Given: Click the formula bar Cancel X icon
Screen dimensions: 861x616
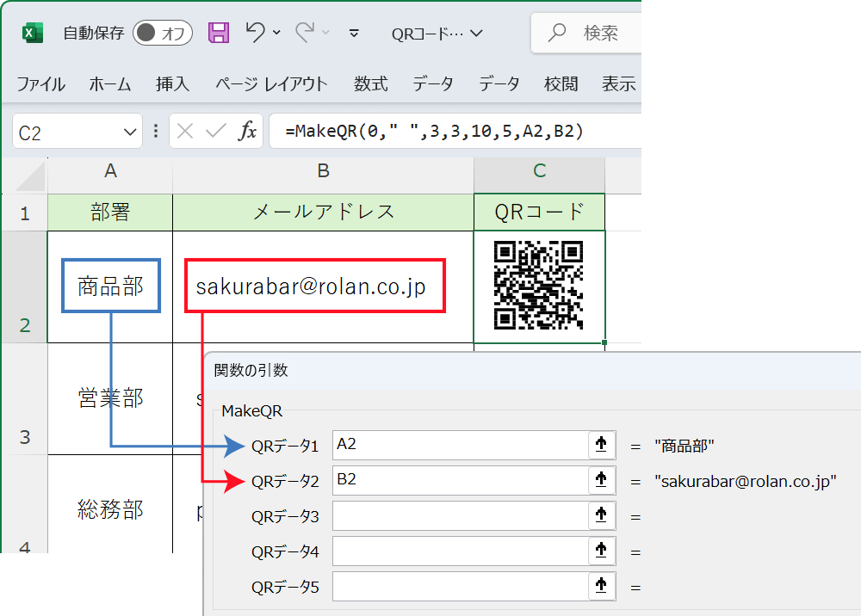Looking at the screenshot, I should coord(185,131).
